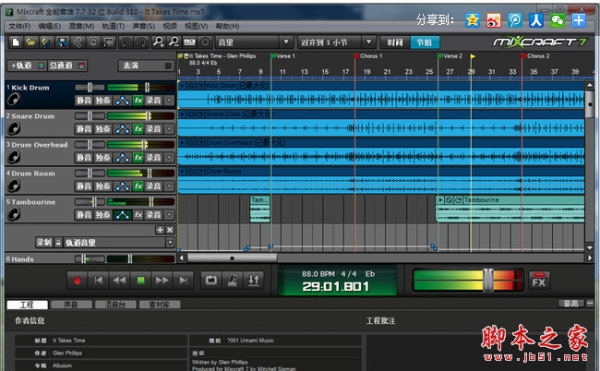Click the 表演 performance panel button

(145, 66)
